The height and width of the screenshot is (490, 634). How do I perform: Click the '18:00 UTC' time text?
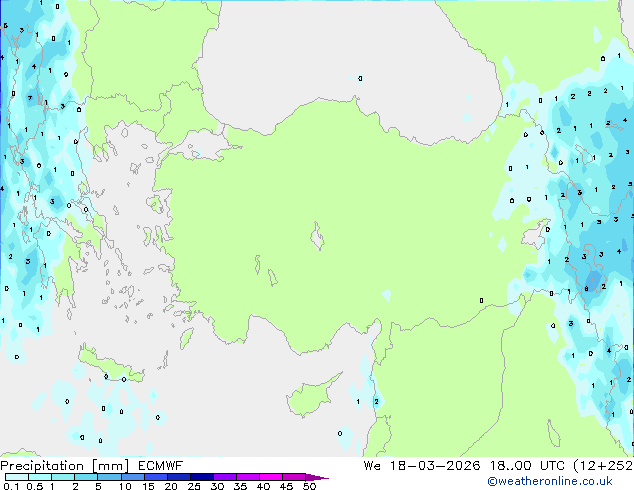tap(527, 466)
